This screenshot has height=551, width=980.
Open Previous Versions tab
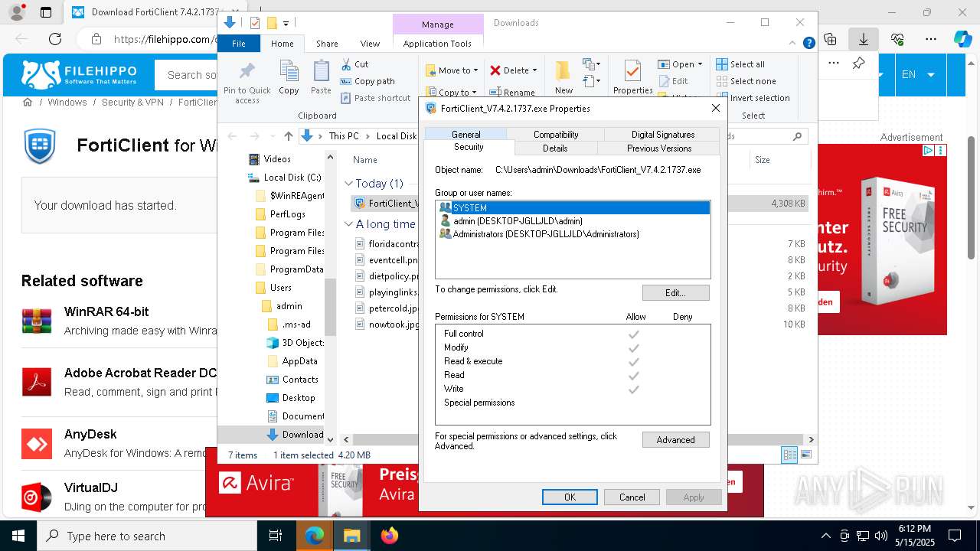tap(659, 148)
